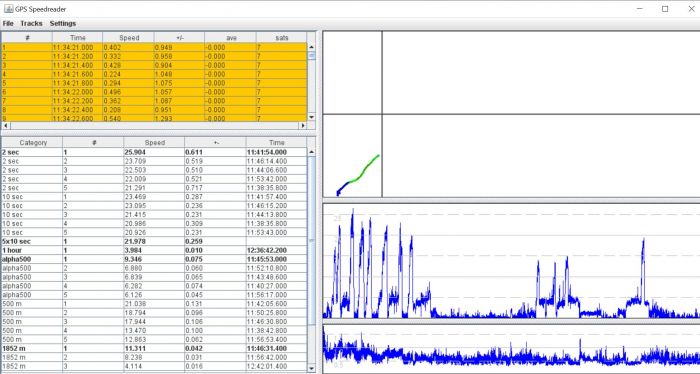Click the green track segment in the map panel
The image size is (700, 374).
[x=365, y=169]
